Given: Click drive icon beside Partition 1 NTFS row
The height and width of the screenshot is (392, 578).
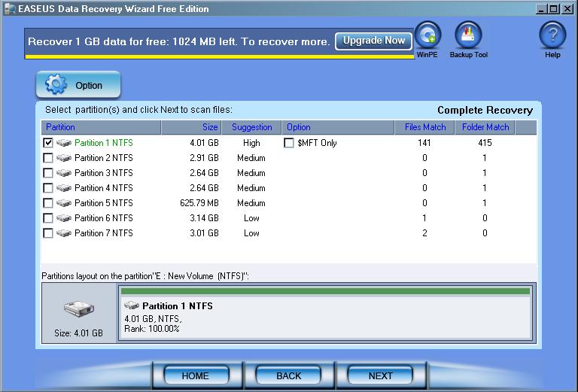Looking at the screenshot, I should pos(64,143).
